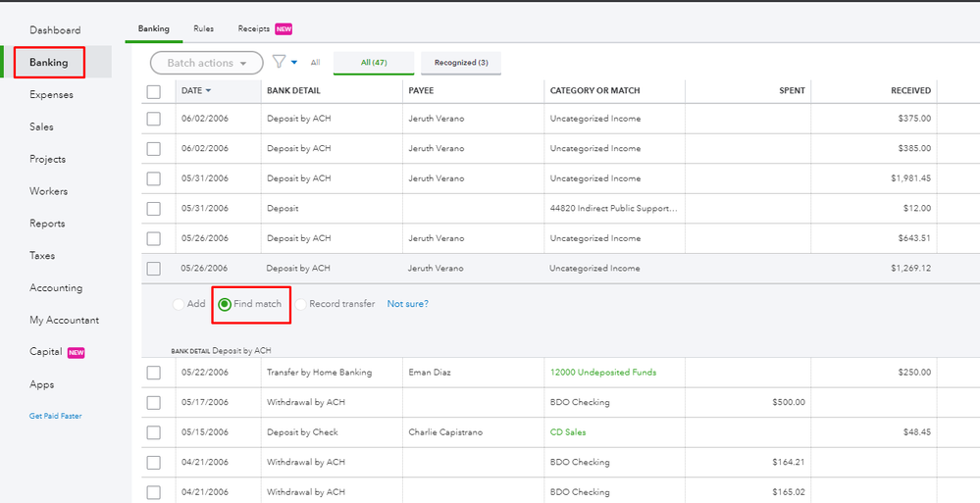The width and height of the screenshot is (980, 503).
Task: Switch to the Rules tab
Action: (x=203, y=29)
